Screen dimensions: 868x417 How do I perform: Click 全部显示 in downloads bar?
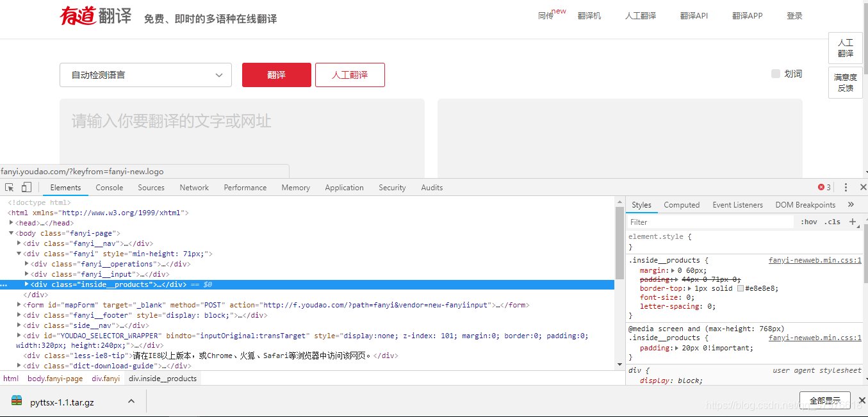(x=825, y=401)
